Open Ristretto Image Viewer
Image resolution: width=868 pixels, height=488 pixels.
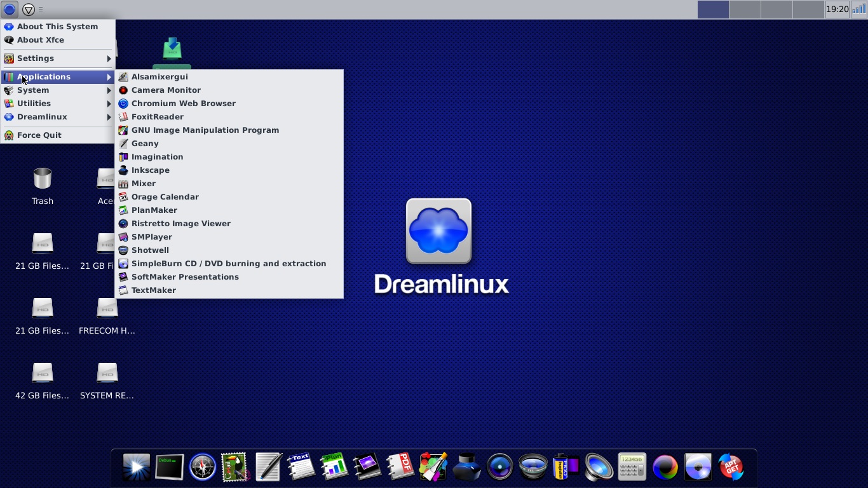click(x=229, y=224)
